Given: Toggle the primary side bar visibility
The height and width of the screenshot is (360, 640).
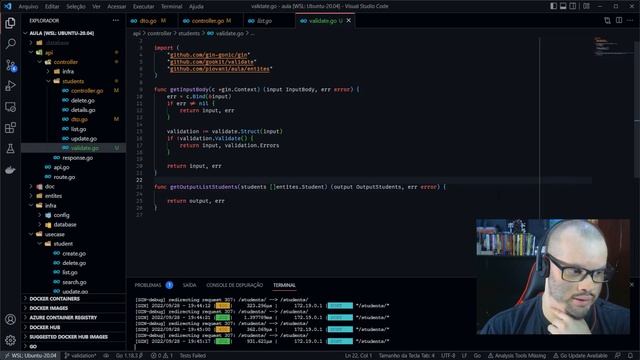Looking at the screenshot, I should (x=553, y=6).
